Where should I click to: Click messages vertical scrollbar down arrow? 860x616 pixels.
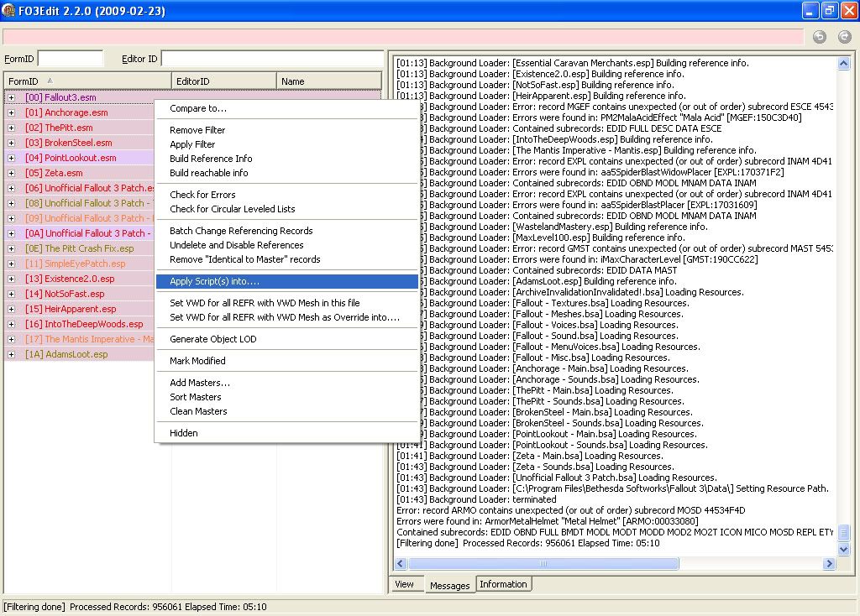pyautogui.click(x=843, y=549)
